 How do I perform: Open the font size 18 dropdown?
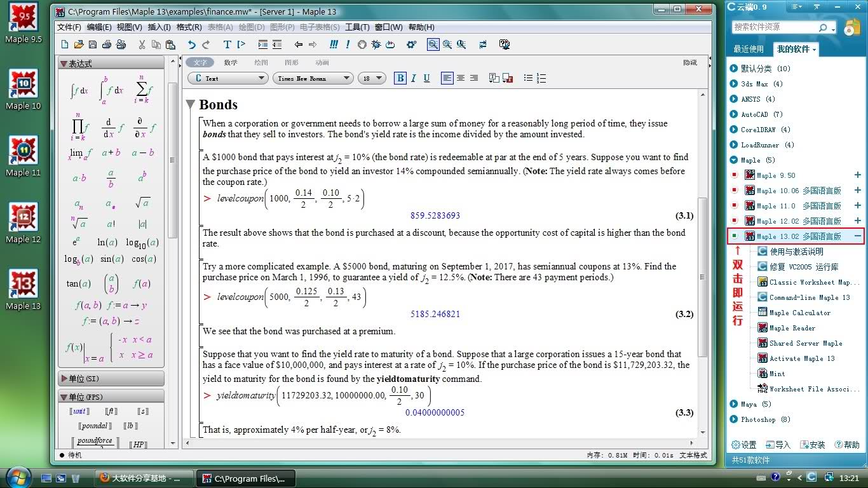(372, 78)
